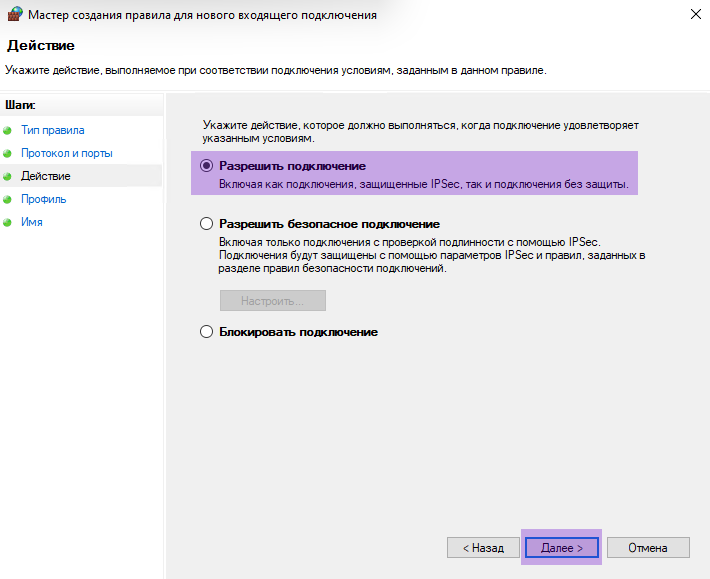Screen dimensions: 710x579
Task: Click green bullet beside "Имя"
Action: (x=7, y=223)
